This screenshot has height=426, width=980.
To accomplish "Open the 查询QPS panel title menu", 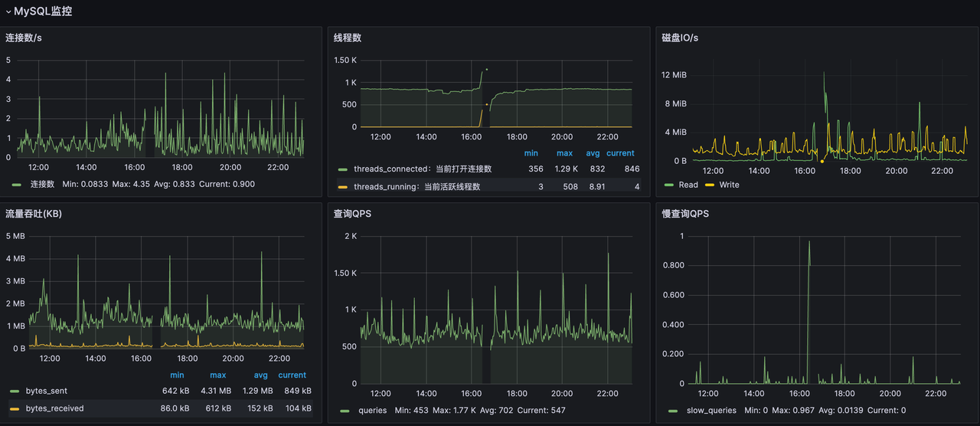I will pos(352,214).
